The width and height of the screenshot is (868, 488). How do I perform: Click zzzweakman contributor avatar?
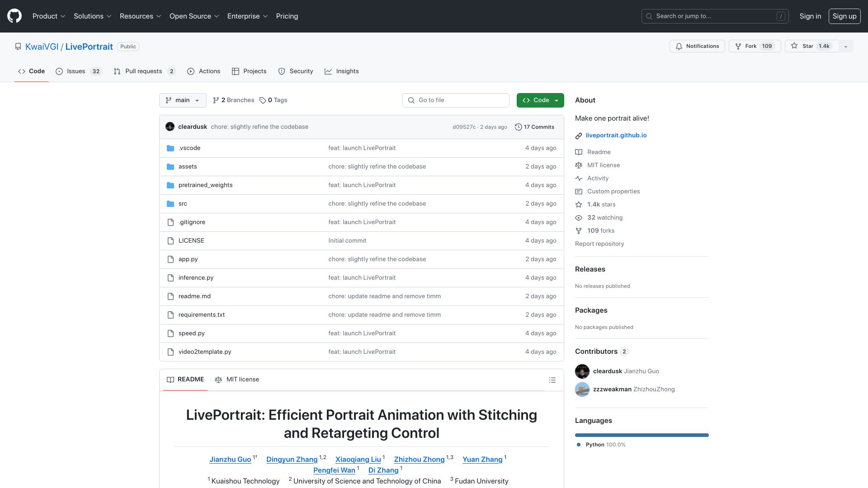pyautogui.click(x=582, y=389)
